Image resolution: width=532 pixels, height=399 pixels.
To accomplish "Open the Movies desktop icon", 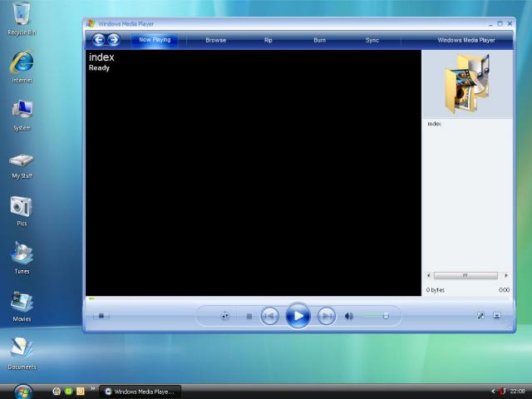I will tap(22, 307).
